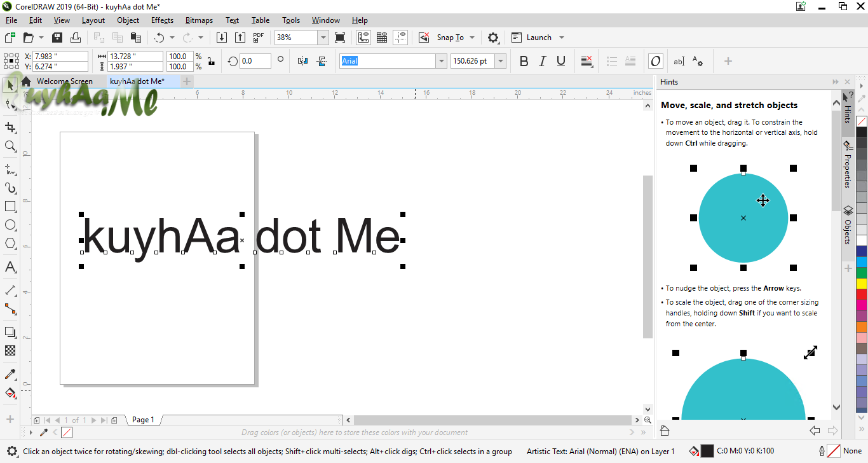The width and height of the screenshot is (868, 463).
Task: Click the Export icon
Action: (x=240, y=38)
